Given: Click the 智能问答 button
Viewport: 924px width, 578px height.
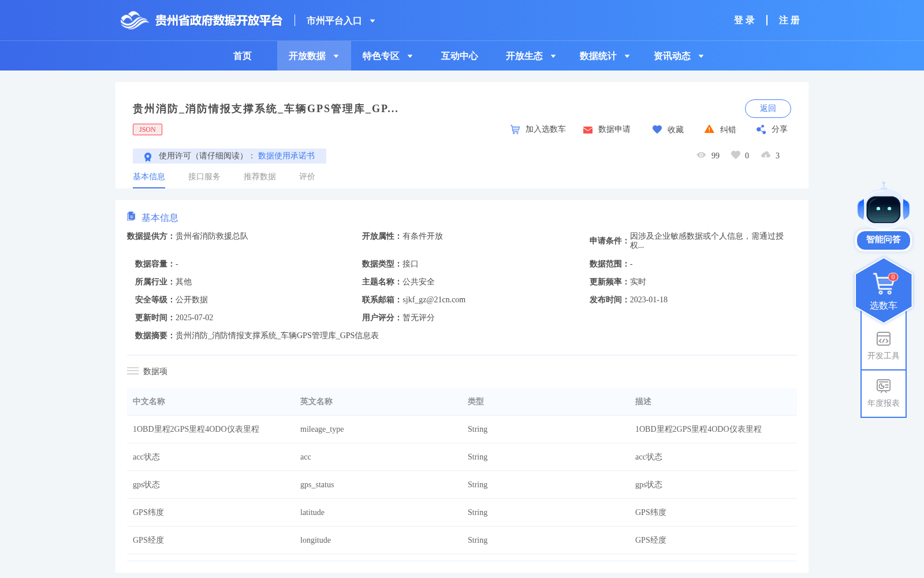Looking at the screenshot, I should (884, 240).
